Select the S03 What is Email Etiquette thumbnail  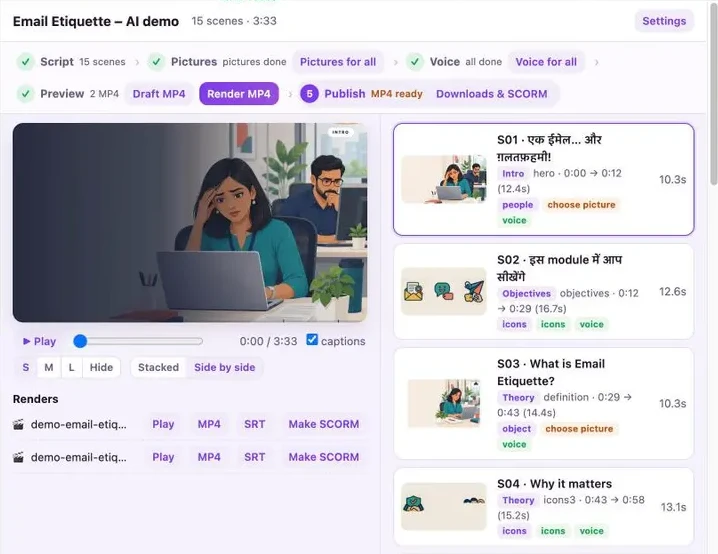444,403
